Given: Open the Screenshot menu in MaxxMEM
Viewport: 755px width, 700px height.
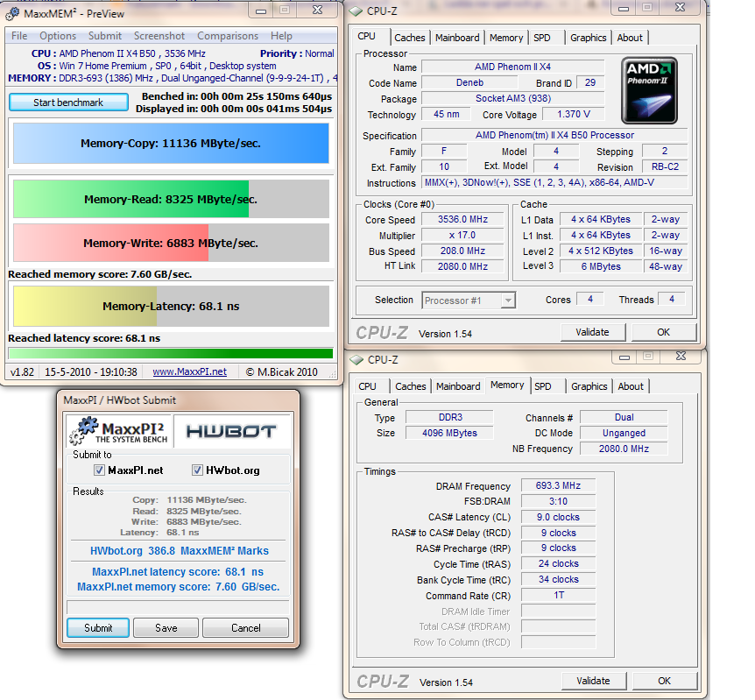Looking at the screenshot, I should (159, 36).
